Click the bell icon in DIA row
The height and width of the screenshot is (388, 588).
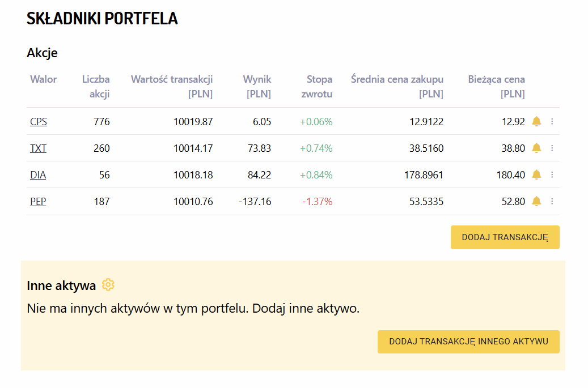pos(536,174)
